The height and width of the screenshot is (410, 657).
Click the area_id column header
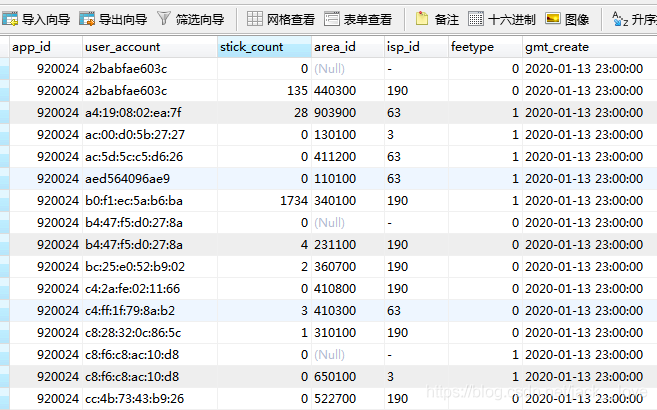click(x=349, y=47)
